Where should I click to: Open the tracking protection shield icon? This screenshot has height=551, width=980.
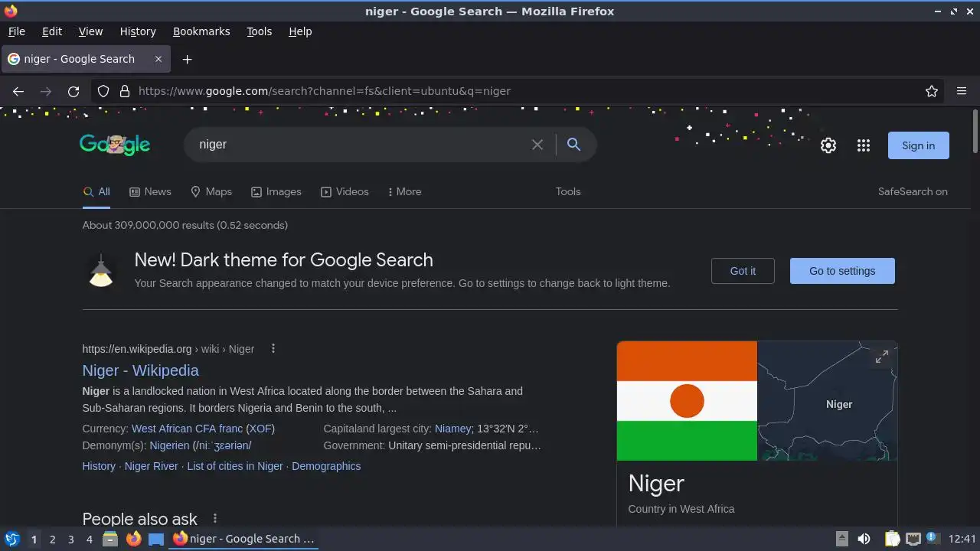pyautogui.click(x=103, y=91)
